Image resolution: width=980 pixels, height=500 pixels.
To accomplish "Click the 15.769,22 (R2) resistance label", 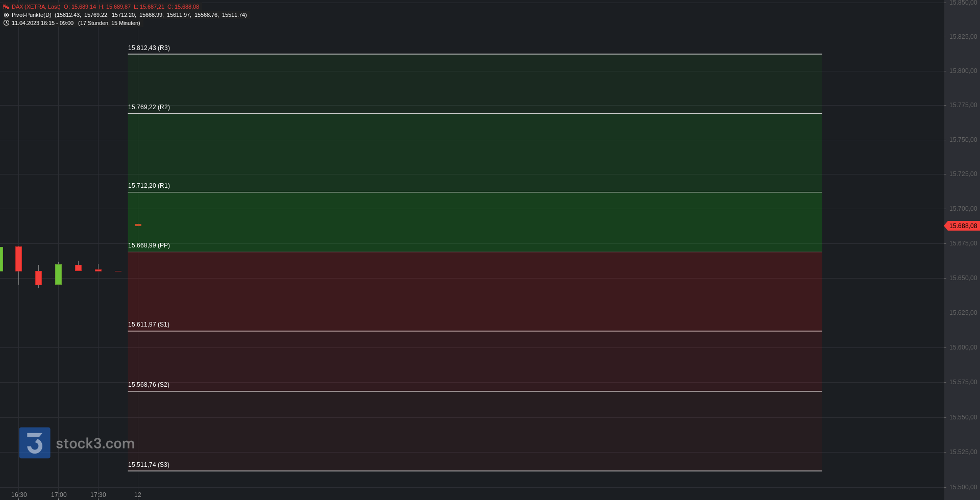I will tap(149, 107).
